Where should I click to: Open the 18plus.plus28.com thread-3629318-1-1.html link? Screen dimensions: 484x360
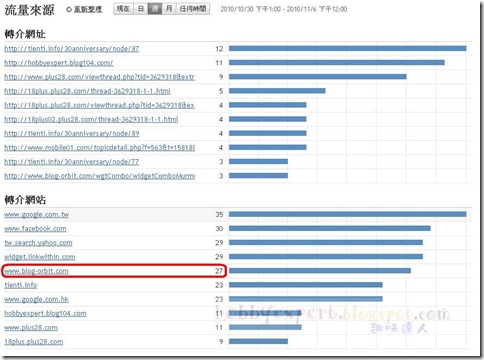[87, 91]
